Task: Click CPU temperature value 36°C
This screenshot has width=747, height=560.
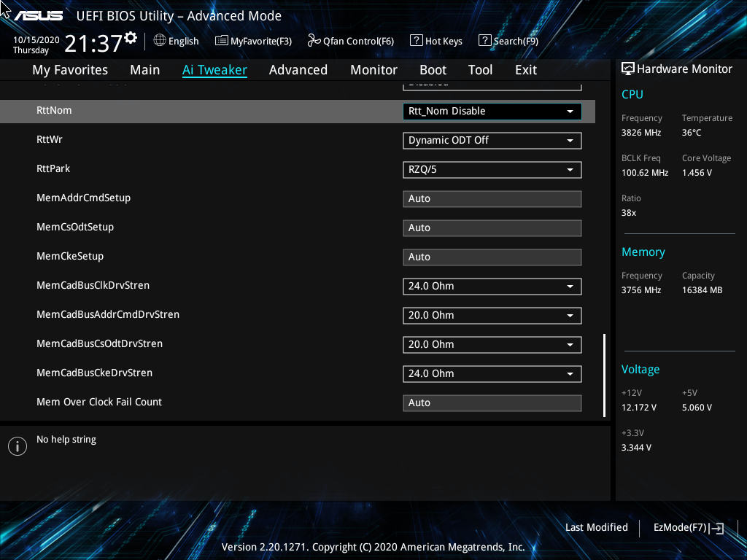Action: point(692,133)
